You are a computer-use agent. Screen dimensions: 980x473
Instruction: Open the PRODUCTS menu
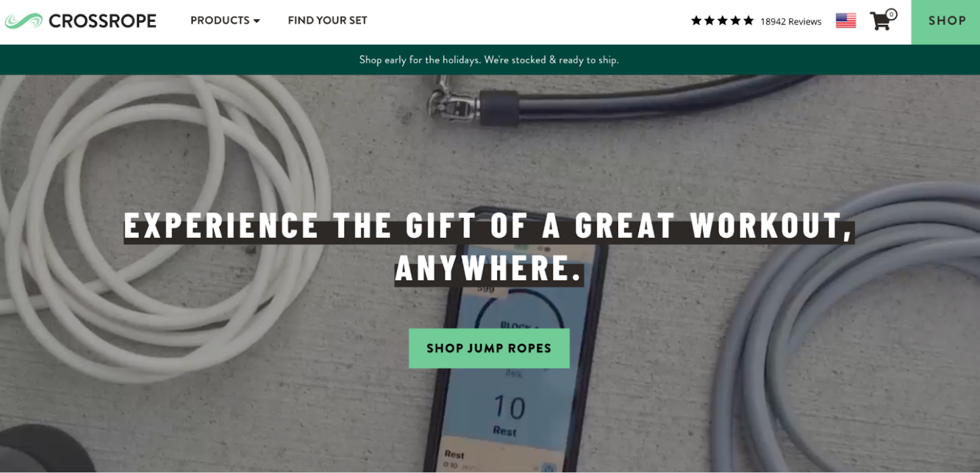coord(225,20)
